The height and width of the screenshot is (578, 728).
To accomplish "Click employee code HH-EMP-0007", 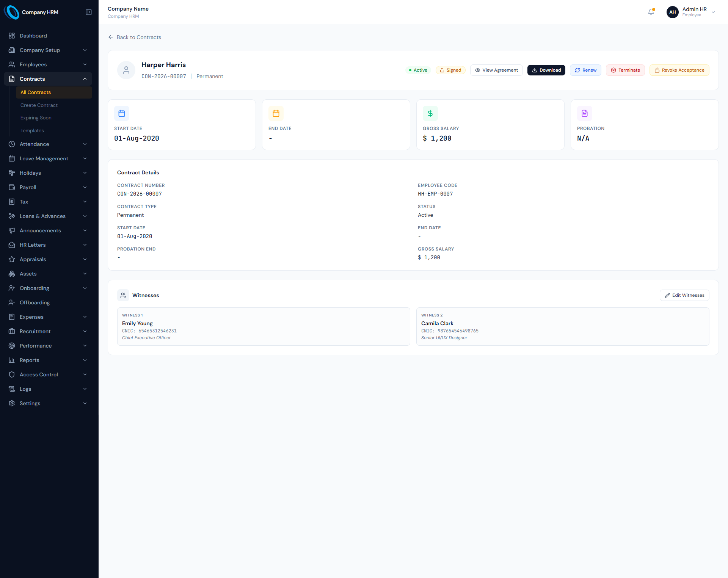I will point(435,194).
